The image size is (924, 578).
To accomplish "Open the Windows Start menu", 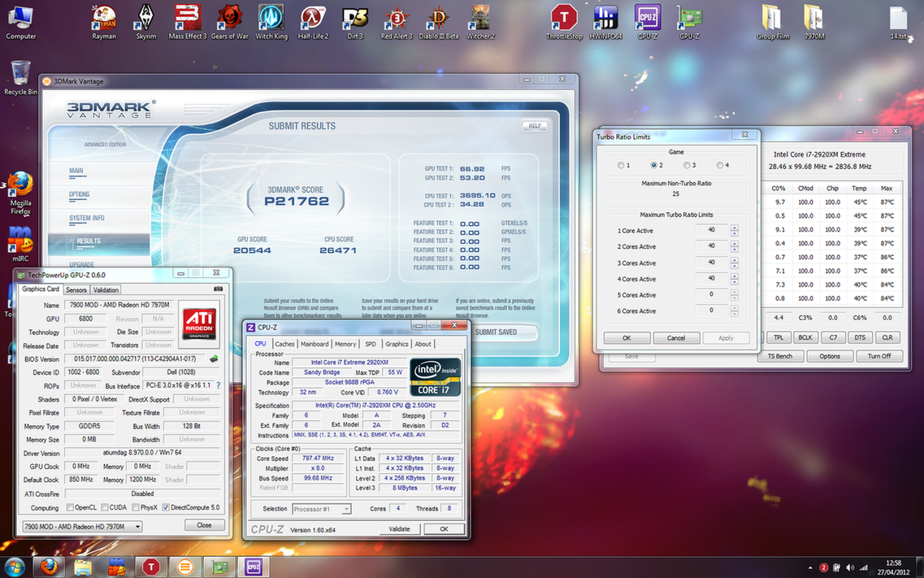I will click(x=14, y=567).
